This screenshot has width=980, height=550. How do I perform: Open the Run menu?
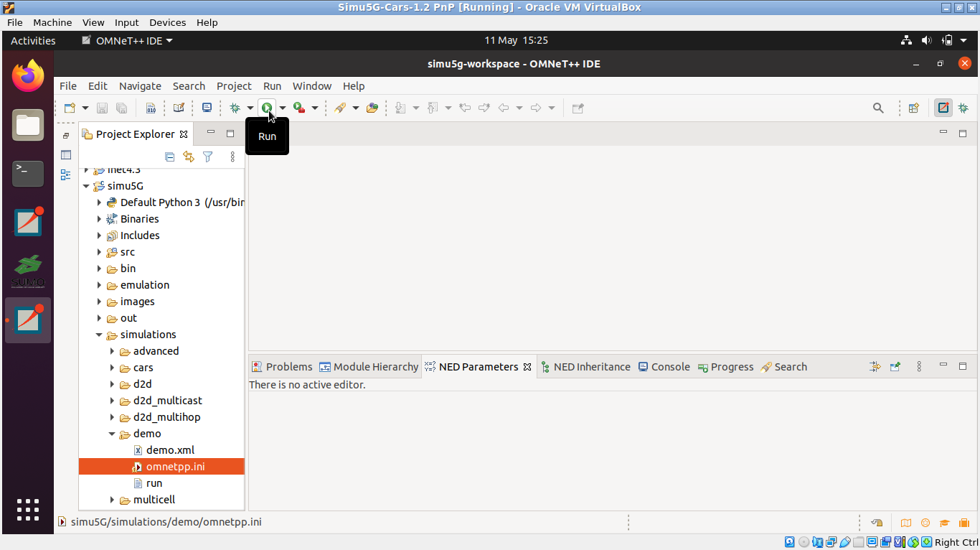(272, 85)
